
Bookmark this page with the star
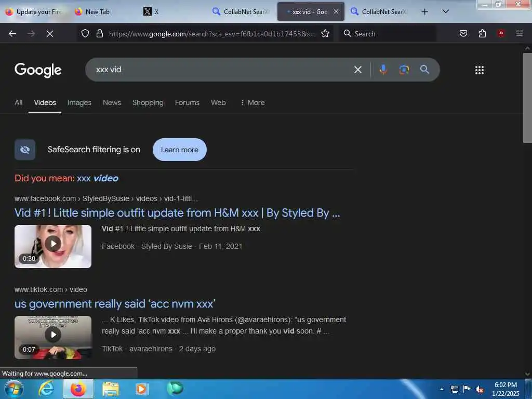point(325,33)
